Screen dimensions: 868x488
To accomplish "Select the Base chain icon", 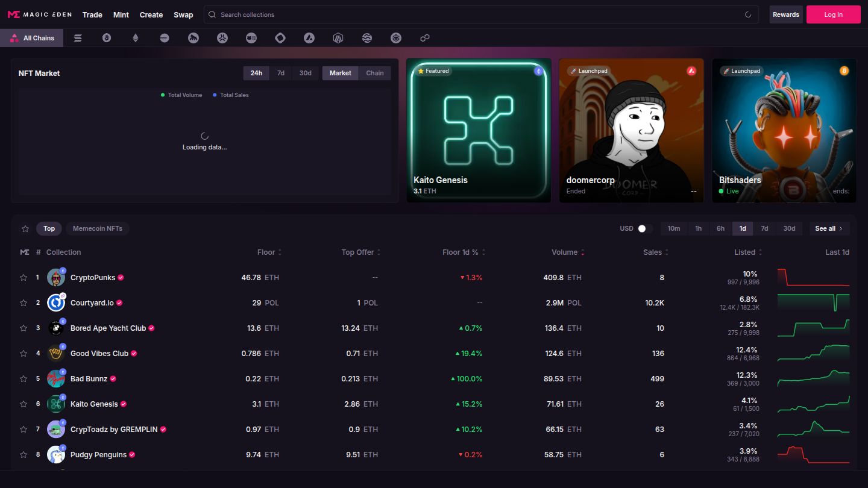I will [165, 38].
